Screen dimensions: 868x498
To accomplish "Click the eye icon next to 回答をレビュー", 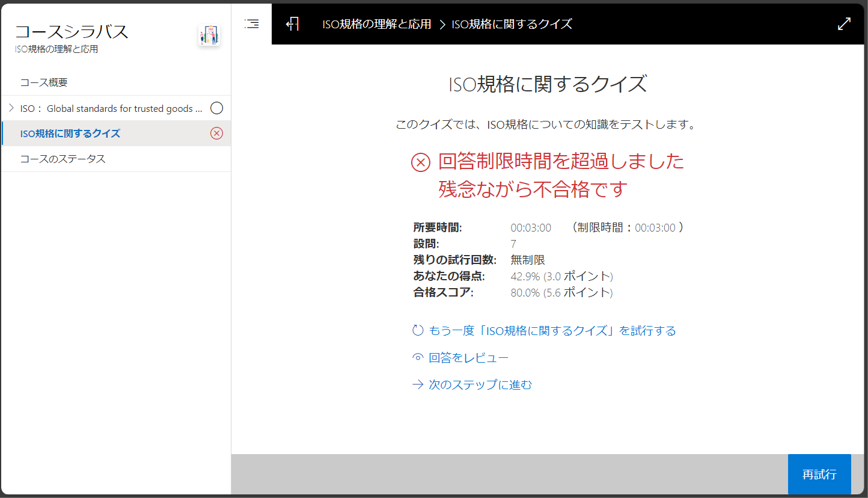I will coord(418,357).
